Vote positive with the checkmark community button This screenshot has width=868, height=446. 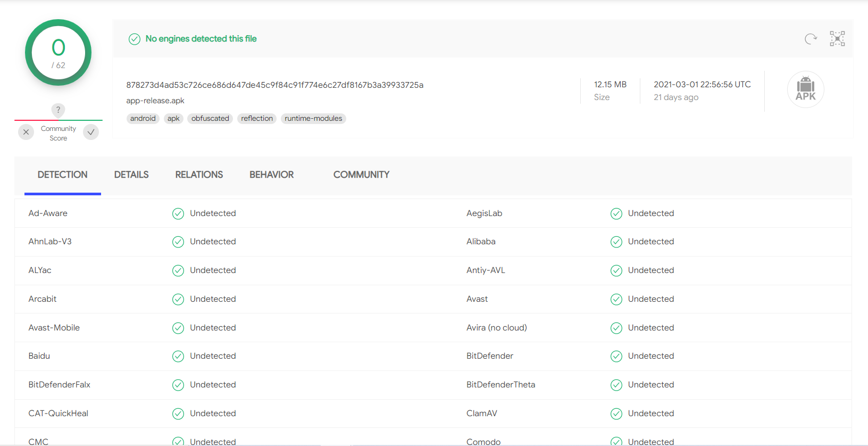pos(91,132)
